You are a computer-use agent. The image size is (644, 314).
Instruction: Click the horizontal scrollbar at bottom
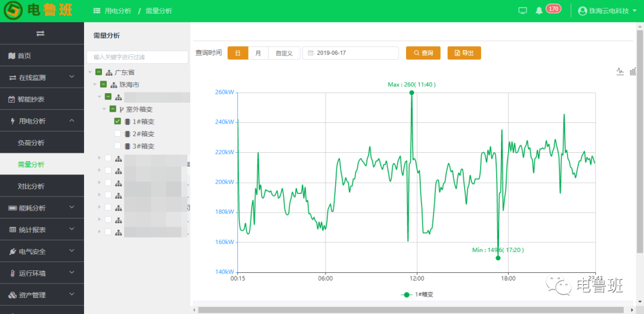click(411, 310)
